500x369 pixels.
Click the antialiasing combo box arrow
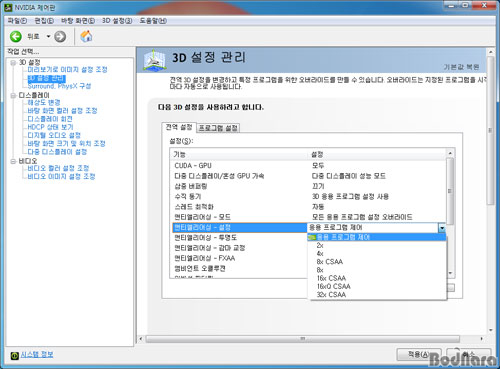(x=442, y=228)
